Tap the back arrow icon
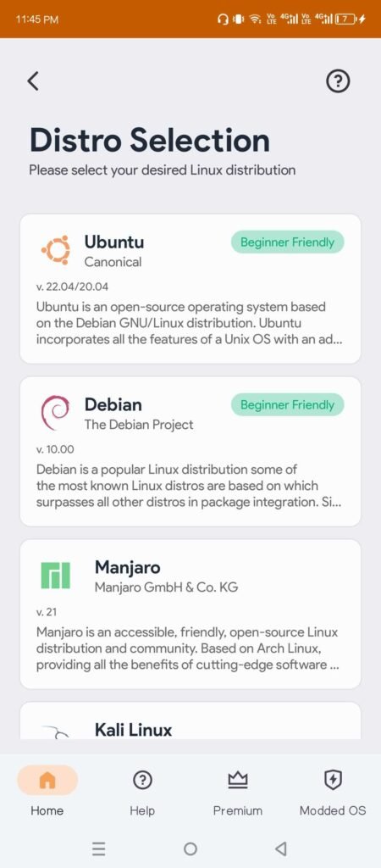The image size is (381, 868). [x=33, y=81]
